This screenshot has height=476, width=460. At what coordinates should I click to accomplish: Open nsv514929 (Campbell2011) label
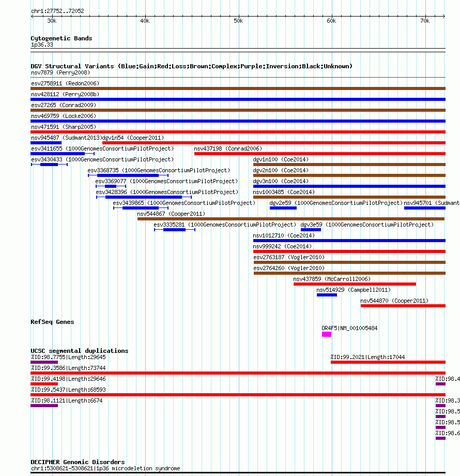pos(354,290)
